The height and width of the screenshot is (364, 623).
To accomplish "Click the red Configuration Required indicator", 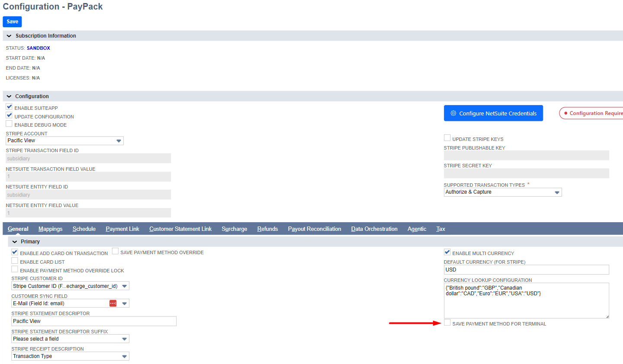I will 591,113.
